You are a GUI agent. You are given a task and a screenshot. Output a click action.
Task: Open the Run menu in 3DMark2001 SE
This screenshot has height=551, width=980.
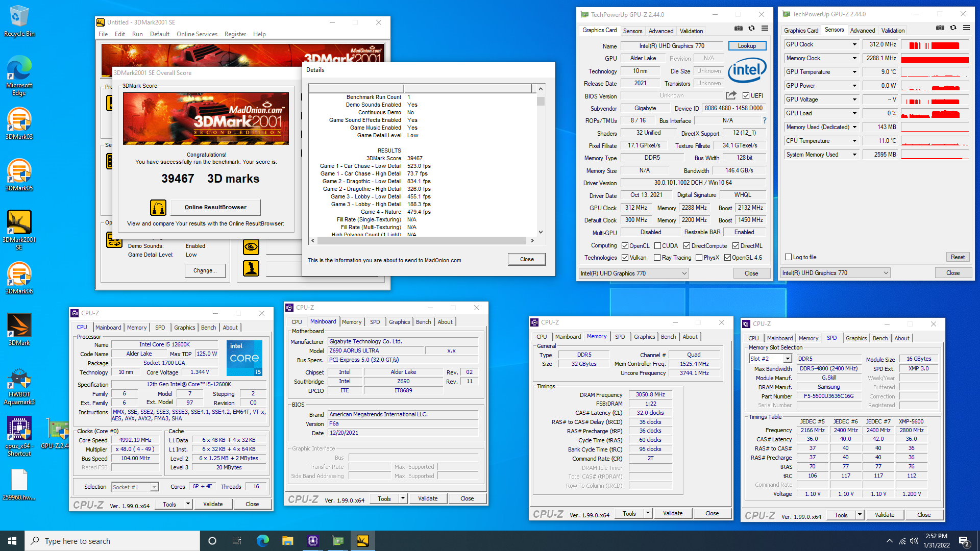pos(137,34)
